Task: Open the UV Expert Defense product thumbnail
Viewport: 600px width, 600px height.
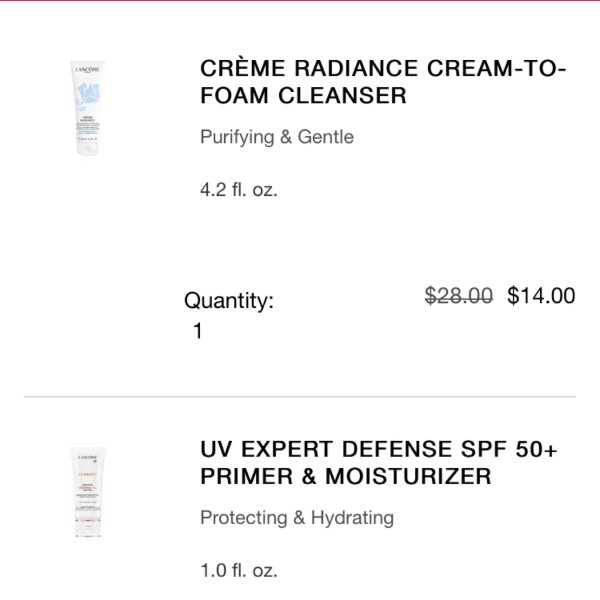Action: click(88, 492)
